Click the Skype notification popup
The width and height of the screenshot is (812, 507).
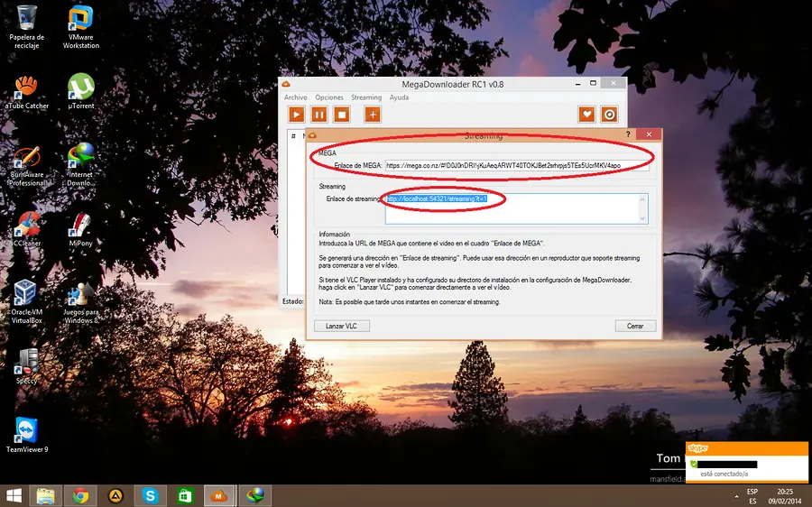[x=747, y=463]
